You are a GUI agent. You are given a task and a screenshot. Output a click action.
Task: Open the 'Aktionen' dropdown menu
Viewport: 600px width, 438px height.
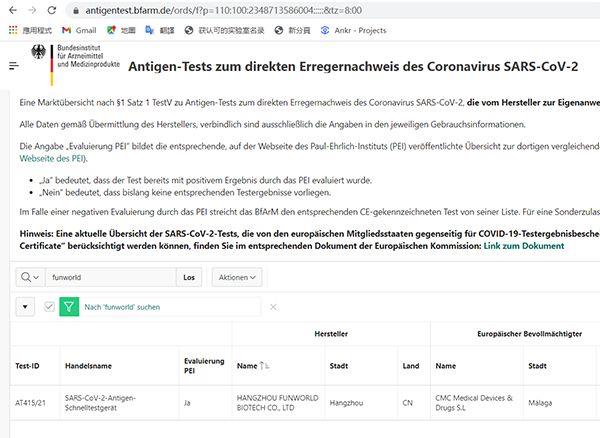pyautogui.click(x=237, y=277)
